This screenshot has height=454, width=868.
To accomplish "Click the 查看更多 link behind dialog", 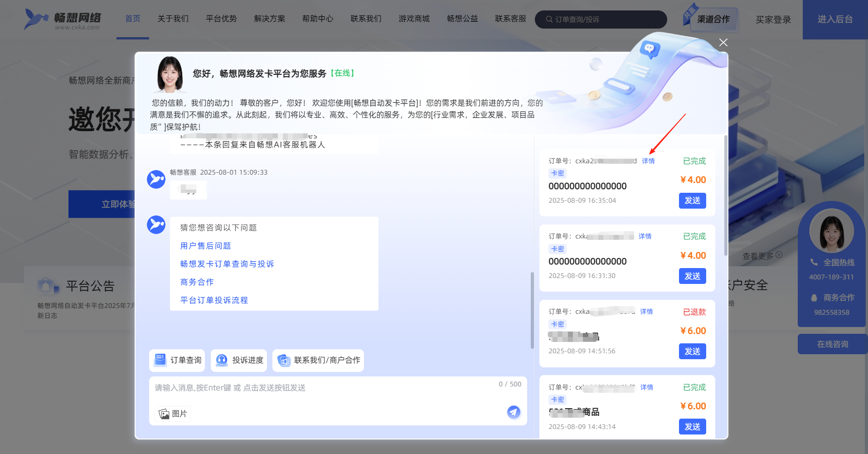I will tap(762, 256).
